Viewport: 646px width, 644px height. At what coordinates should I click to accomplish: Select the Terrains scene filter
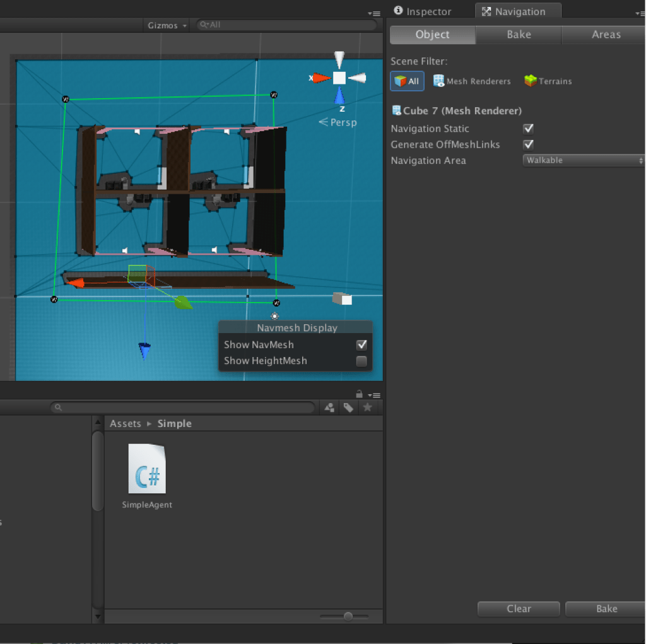(x=548, y=81)
